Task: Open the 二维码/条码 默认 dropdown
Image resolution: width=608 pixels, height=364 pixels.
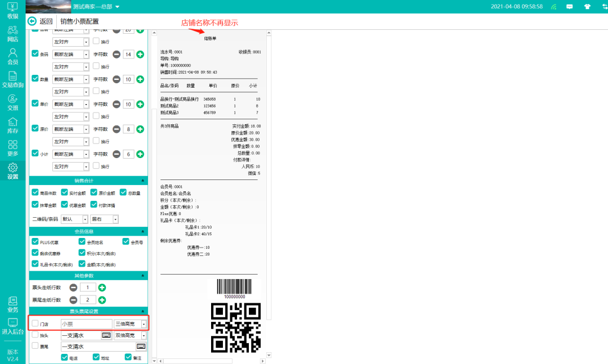Action: 74,219
